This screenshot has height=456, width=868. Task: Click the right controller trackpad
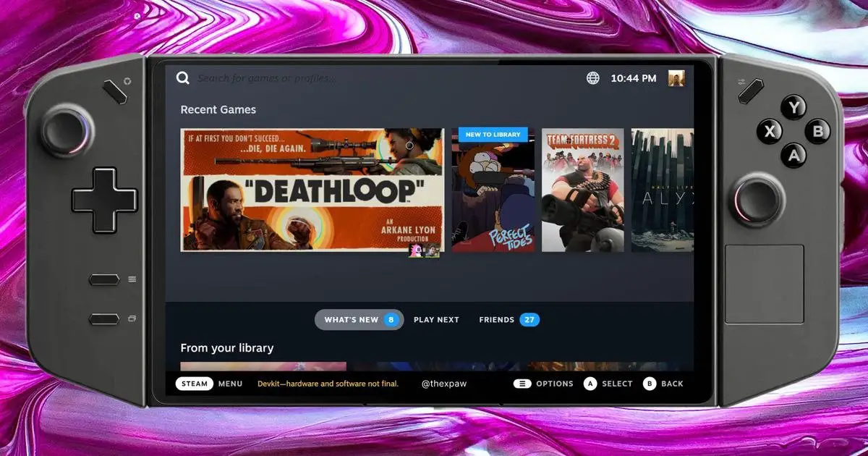point(765,284)
